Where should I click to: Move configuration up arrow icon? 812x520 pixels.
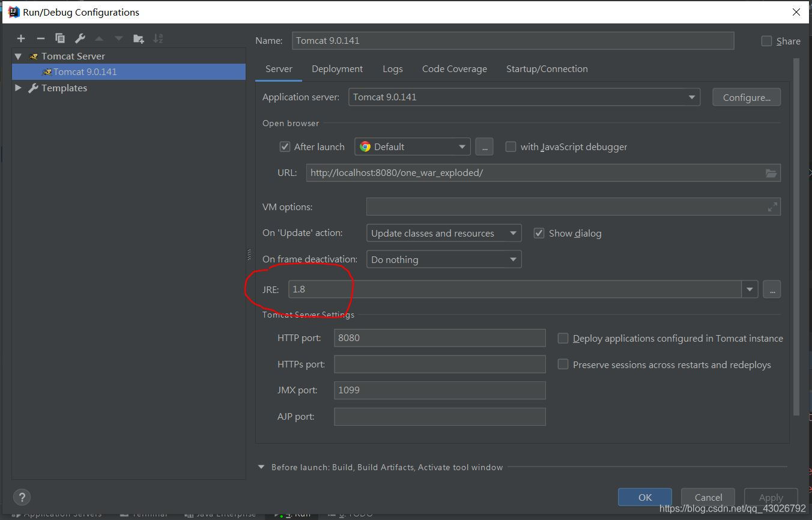click(x=99, y=38)
